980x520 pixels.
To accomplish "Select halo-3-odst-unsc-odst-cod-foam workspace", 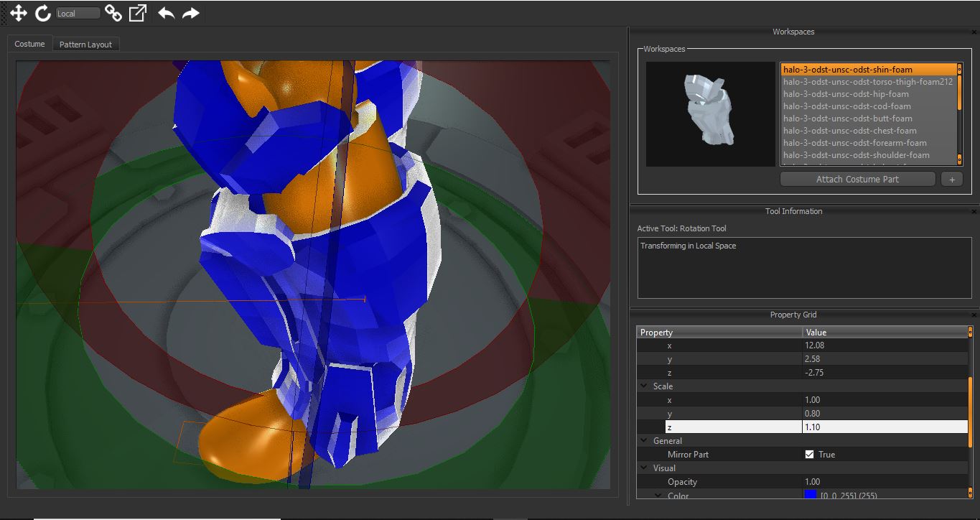I will coord(869,106).
